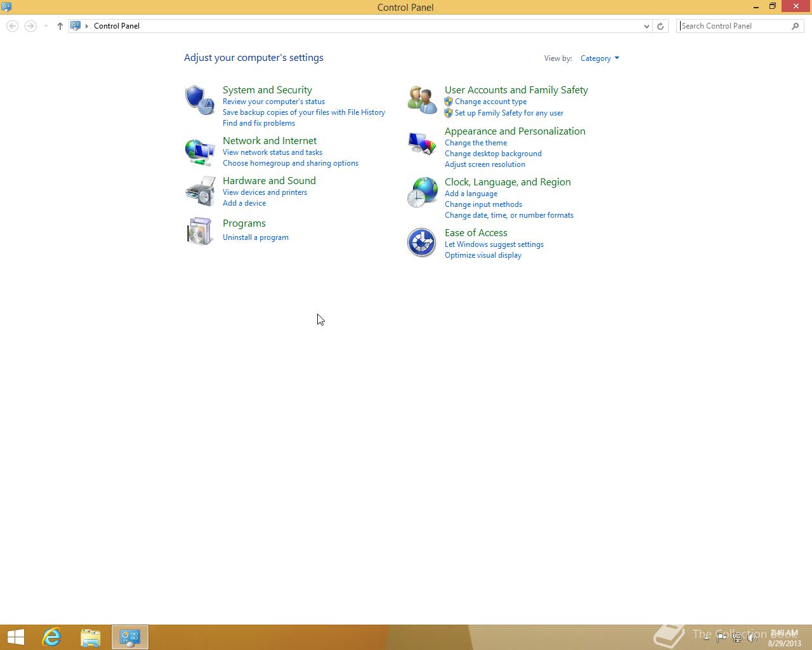
Task: Open System and Security category
Action: click(267, 90)
